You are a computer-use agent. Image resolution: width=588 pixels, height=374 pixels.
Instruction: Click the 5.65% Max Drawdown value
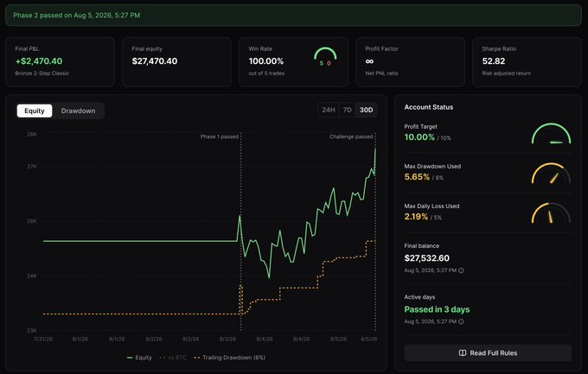click(417, 177)
